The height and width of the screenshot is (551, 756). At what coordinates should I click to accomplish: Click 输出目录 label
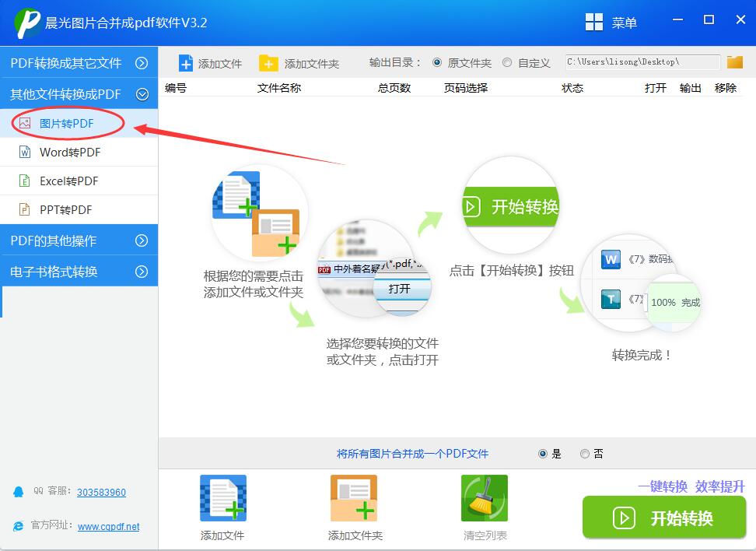395,63
